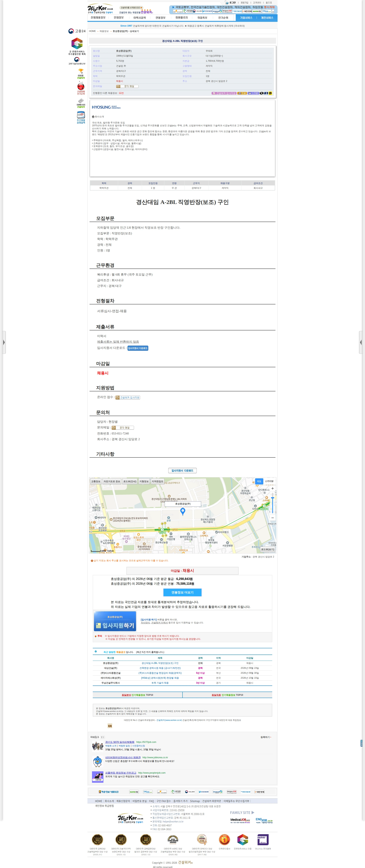Open the 주간채용 공채달력 calendar icon
Screen dimensions: 365x868
[81, 118]
